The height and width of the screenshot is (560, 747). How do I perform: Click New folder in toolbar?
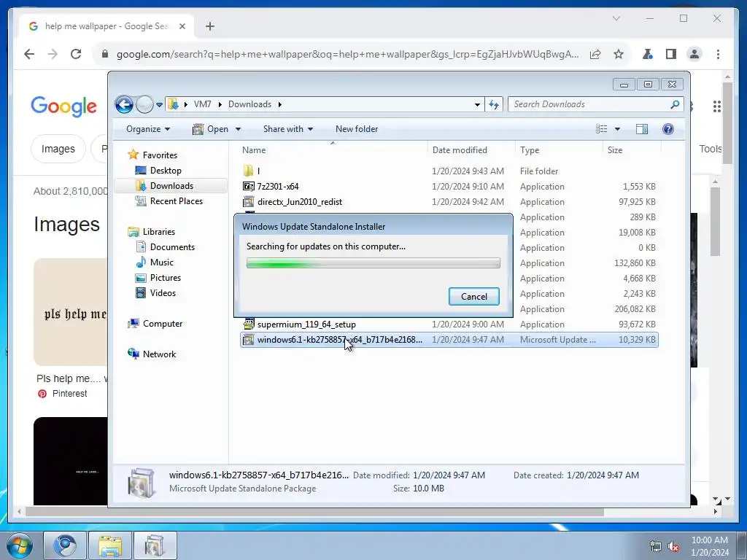[356, 129]
